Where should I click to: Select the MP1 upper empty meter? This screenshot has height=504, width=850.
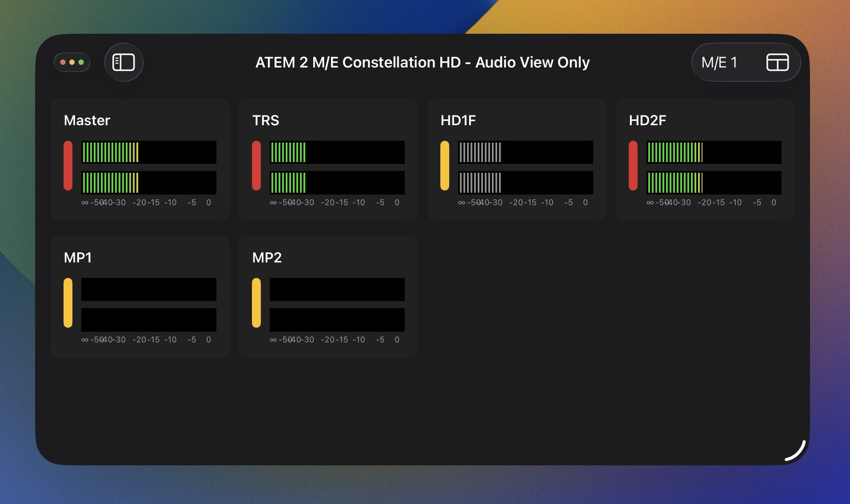[148, 290]
